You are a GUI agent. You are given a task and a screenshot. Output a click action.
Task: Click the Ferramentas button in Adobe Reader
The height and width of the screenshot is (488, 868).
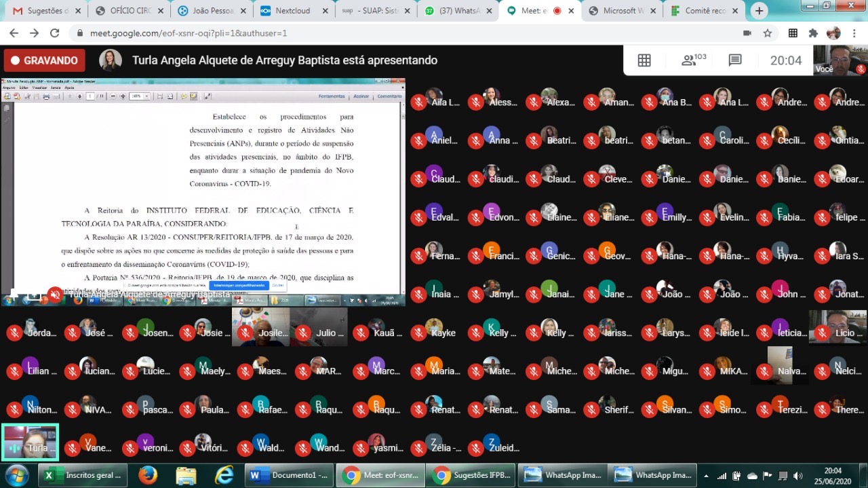pos(332,96)
